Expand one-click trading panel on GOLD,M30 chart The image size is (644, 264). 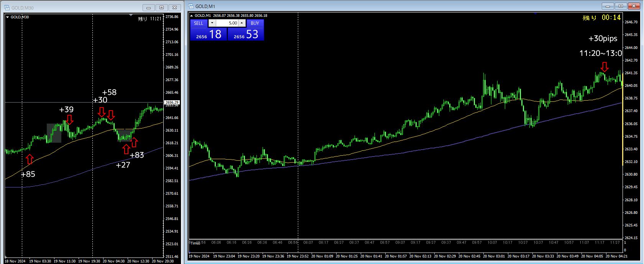pos(7,17)
